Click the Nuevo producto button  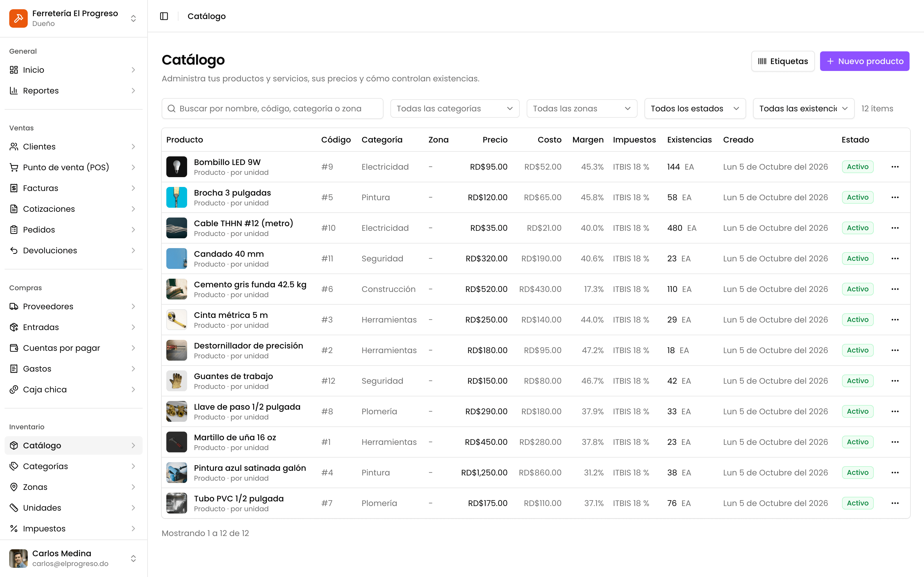coord(865,61)
